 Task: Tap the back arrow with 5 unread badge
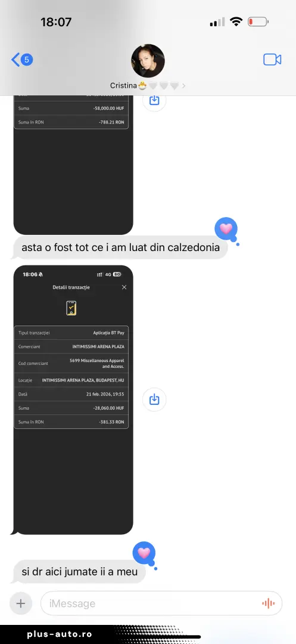coord(21,60)
